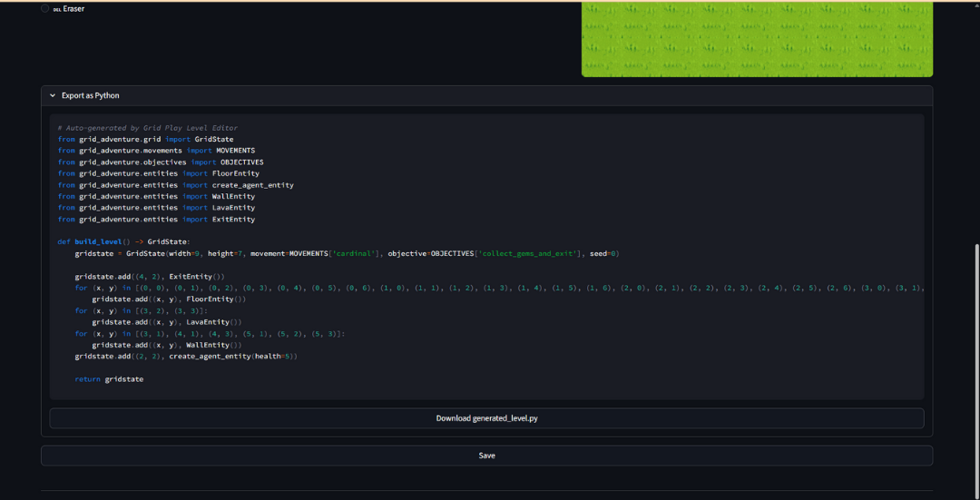980x500 pixels.
Task: Click the GridState(width=9, height=7) line
Action: (347, 254)
